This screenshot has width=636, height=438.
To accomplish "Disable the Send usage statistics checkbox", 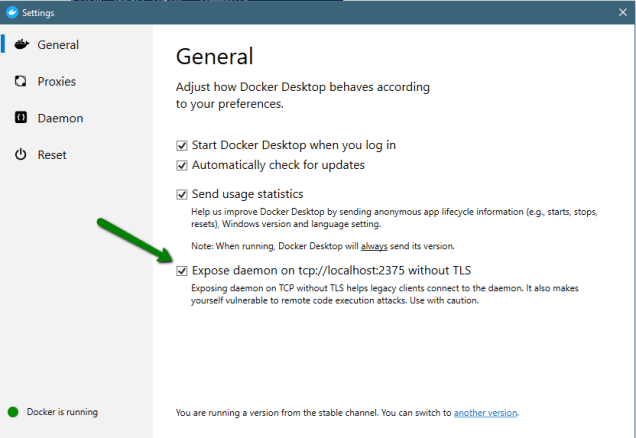I will point(182,194).
